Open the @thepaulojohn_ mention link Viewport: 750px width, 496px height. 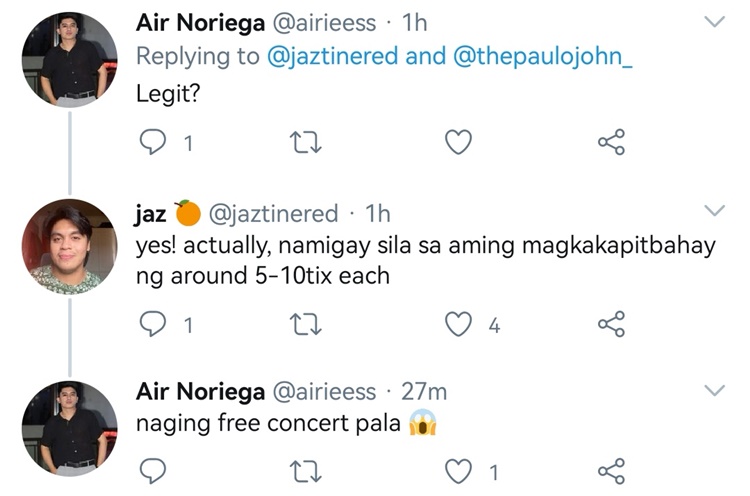coord(544,57)
